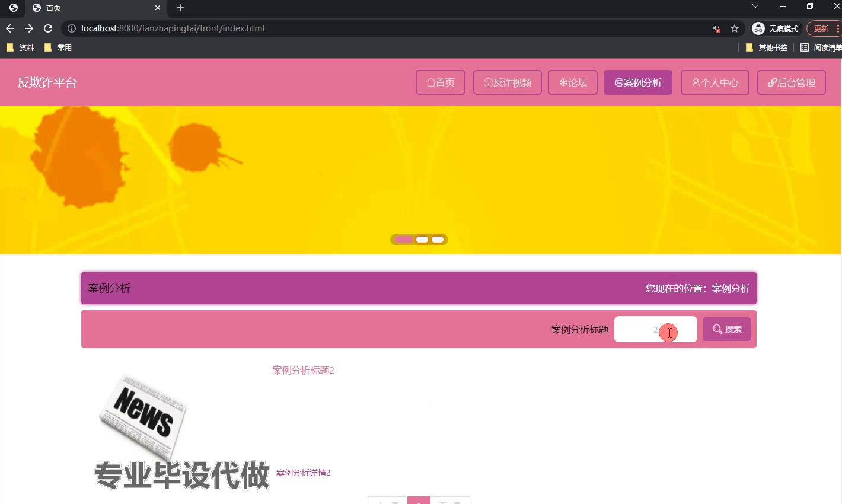
Task: Click the 案例分析标题 search input field
Action: coord(655,328)
